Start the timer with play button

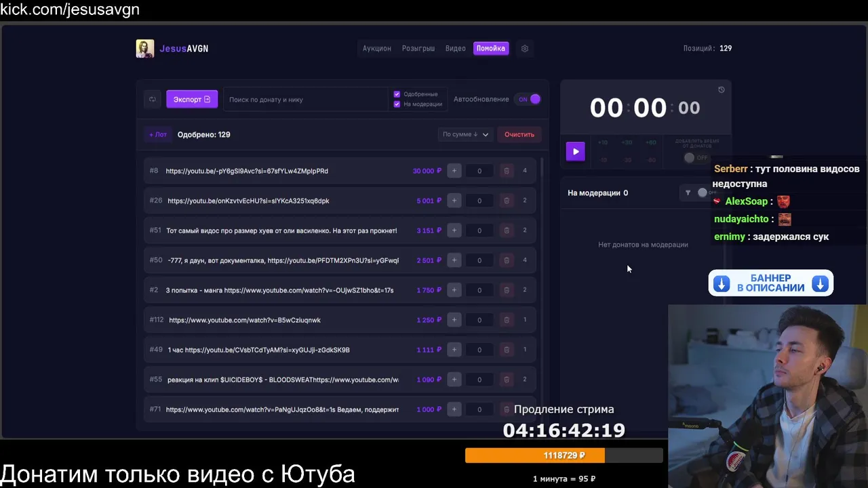pyautogui.click(x=575, y=151)
